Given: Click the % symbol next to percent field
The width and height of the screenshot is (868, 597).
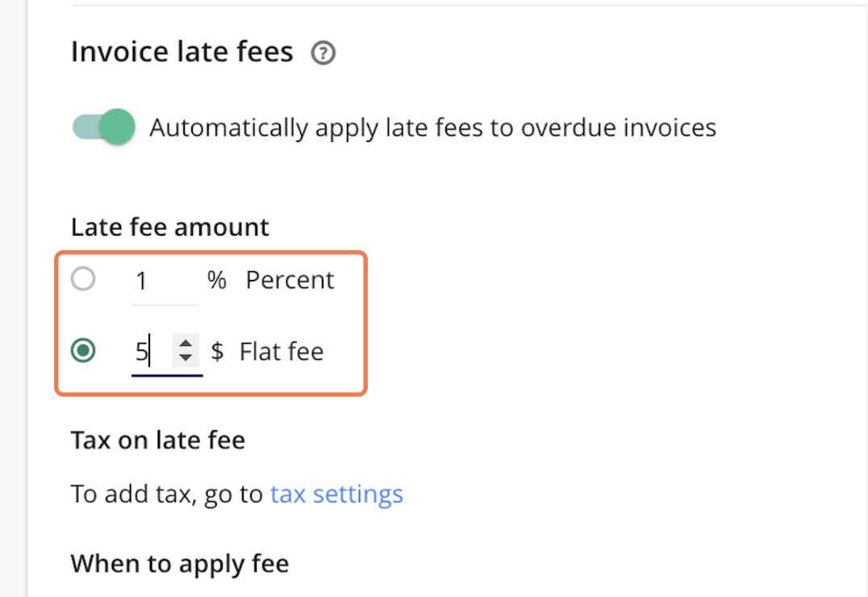Looking at the screenshot, I should 217,280.
